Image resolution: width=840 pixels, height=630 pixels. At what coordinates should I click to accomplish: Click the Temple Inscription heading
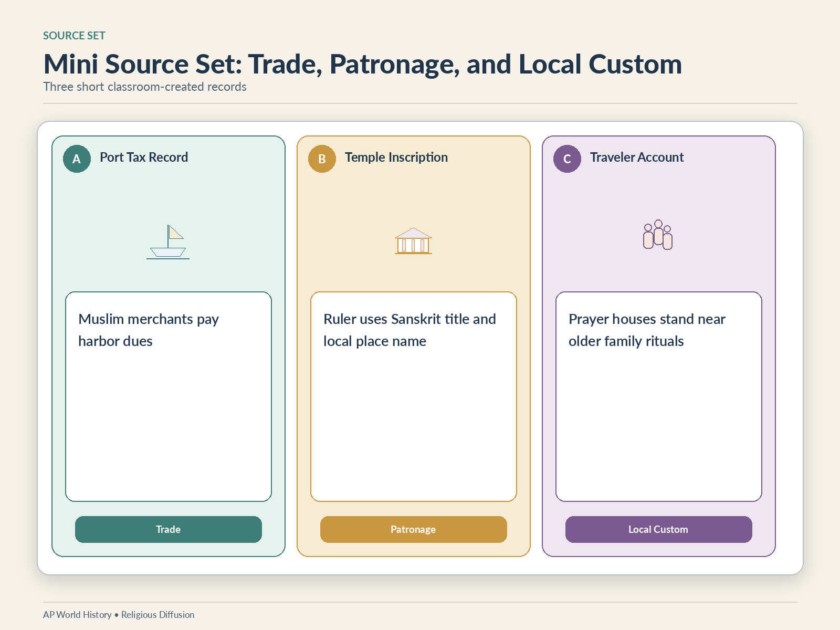pyautogui.click(x=396, y=157)
